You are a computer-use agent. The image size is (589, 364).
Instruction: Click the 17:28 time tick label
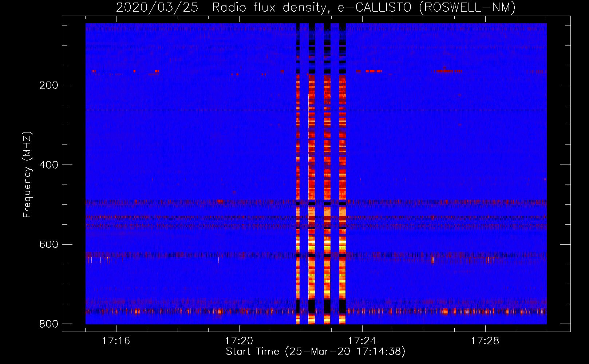pos(485,341)
